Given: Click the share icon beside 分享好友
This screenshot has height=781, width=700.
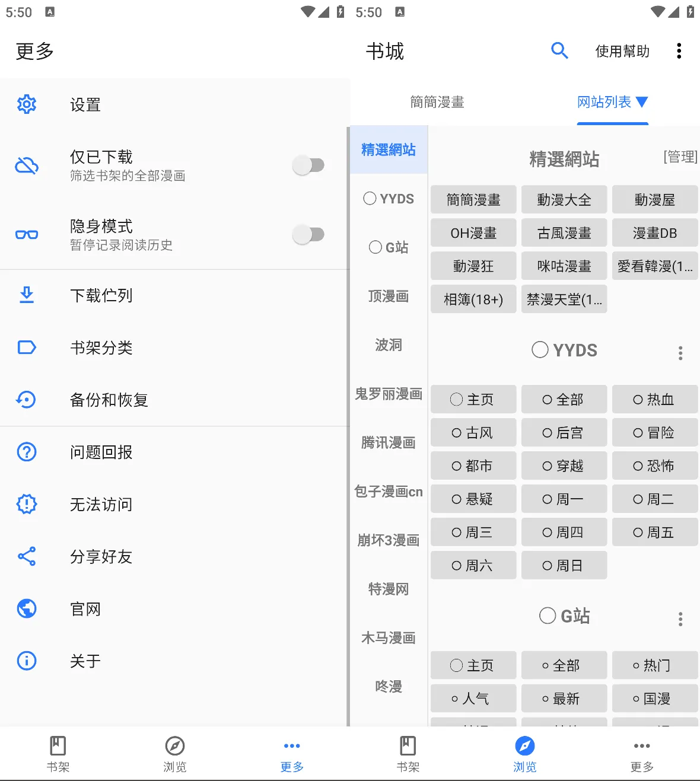Looking at the screenshot, I should tap(26, 556).
